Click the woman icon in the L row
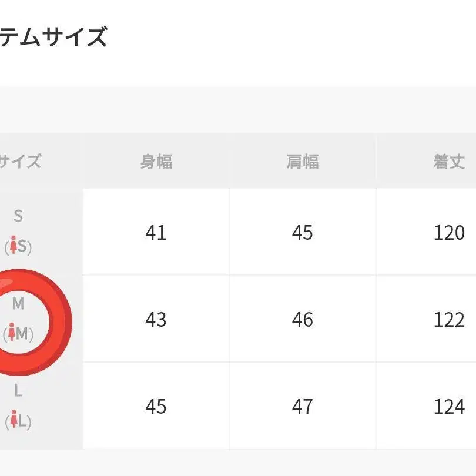 click(14, 421)
